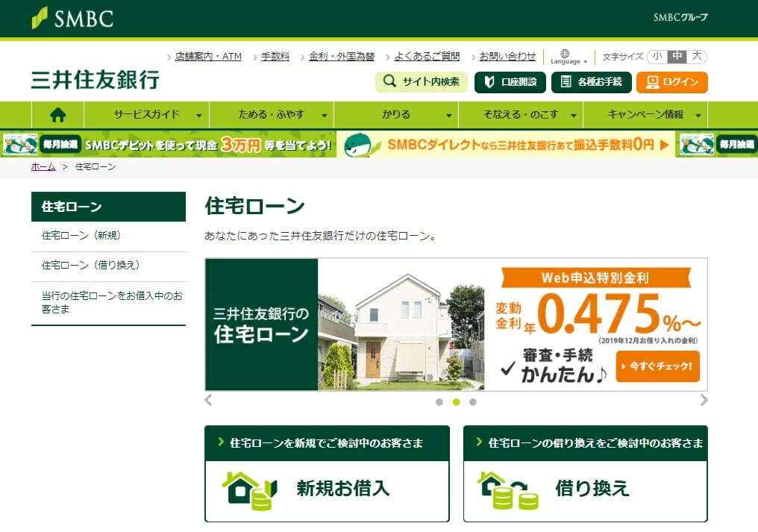Open site search with magnifier button
The width and height of the screenshot is (758, 532).
click(422, 82)
